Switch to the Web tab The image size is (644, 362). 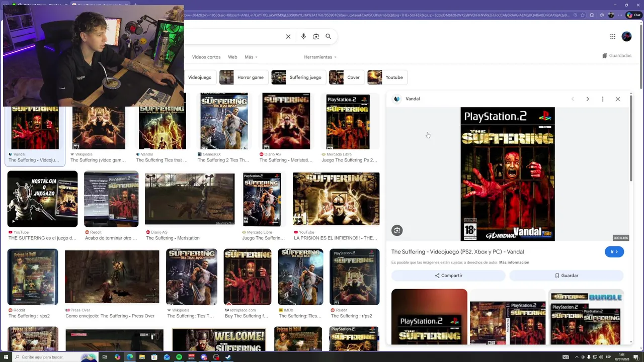point(232,57)
